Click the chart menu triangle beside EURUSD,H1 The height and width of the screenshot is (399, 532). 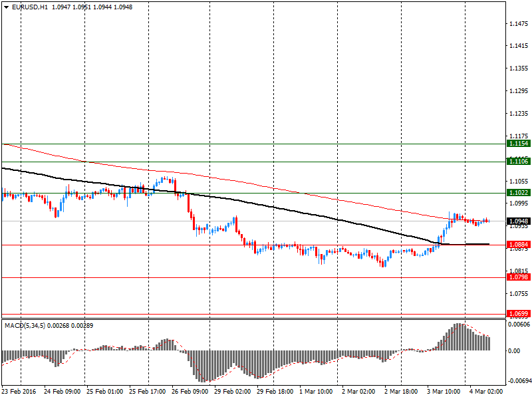(7, 7)
